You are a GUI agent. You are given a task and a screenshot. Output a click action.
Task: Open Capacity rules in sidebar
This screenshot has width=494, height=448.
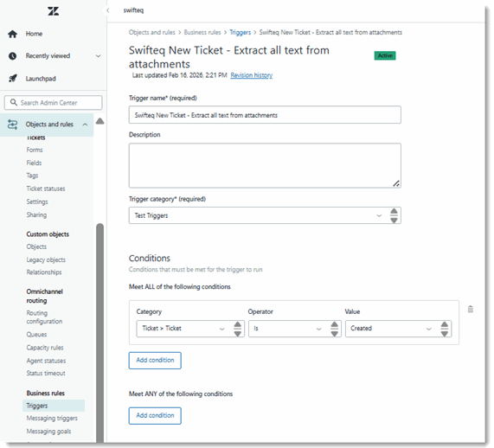click(45, 348)
